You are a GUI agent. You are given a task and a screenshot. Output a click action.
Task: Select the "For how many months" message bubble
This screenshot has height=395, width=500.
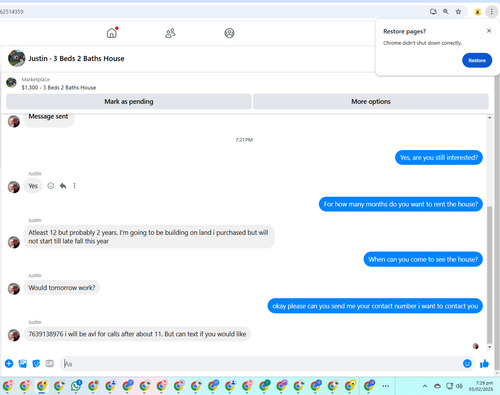coord(401,204)
